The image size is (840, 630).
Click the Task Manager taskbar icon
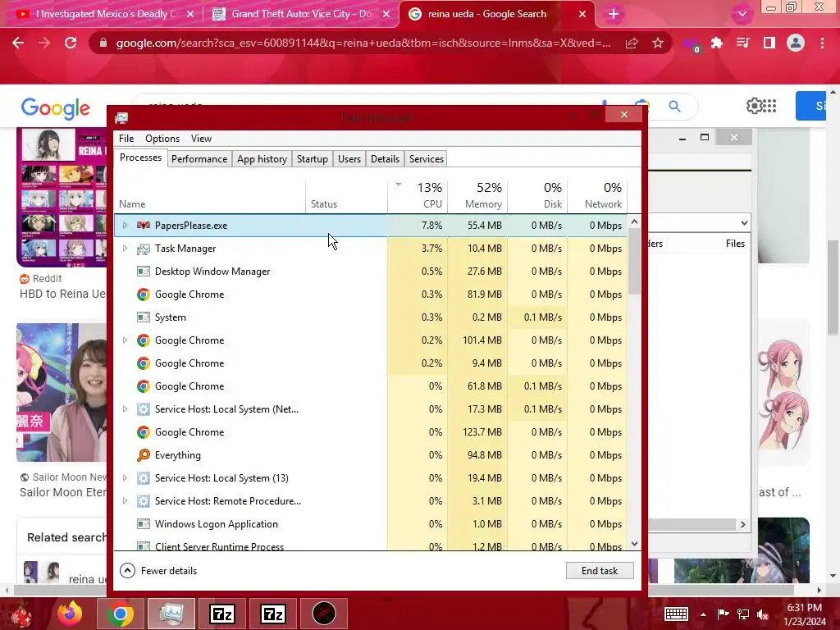click(x=171, y=614)
